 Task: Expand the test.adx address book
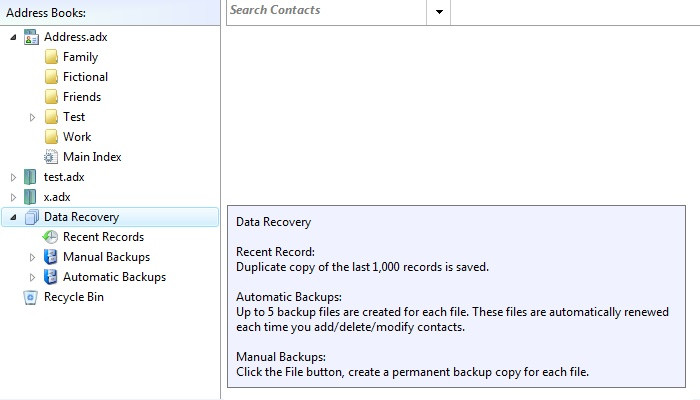13,177
